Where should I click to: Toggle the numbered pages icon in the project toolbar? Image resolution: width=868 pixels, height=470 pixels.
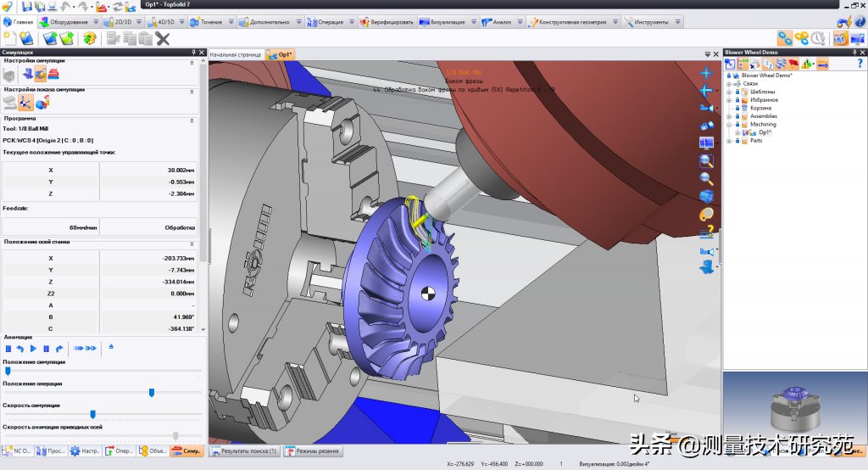point(768,64)
